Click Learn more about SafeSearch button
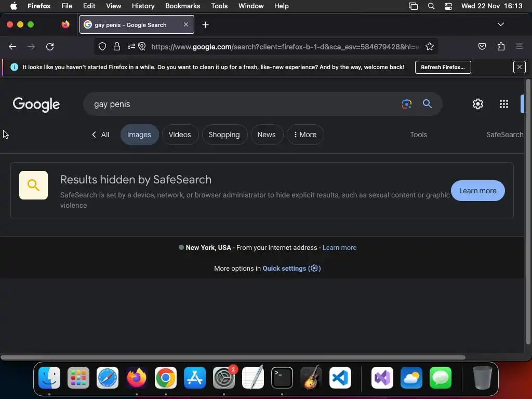The height and width of the screenshot is (399, 532). 478,191
